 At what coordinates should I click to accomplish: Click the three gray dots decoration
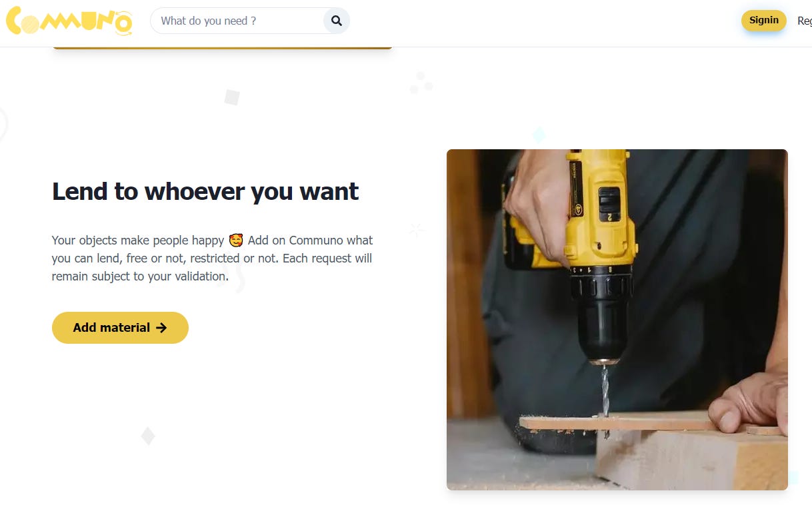(421, 83)
